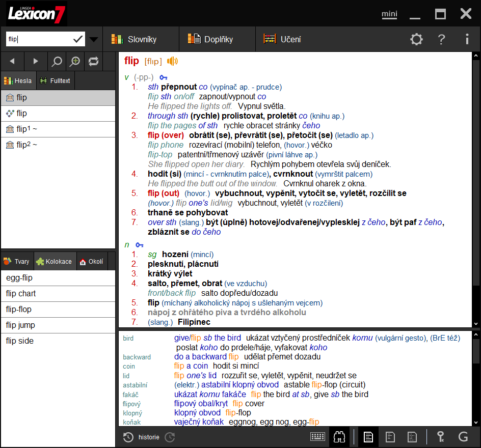Open historie with the clock icon
The image size is (481, 448).
[128, 437]
